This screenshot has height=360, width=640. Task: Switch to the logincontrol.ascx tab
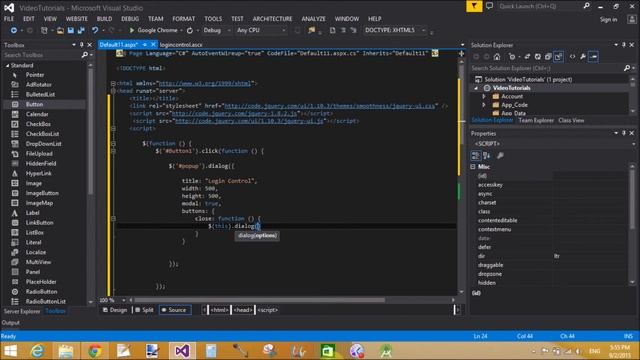click(181, 45)
